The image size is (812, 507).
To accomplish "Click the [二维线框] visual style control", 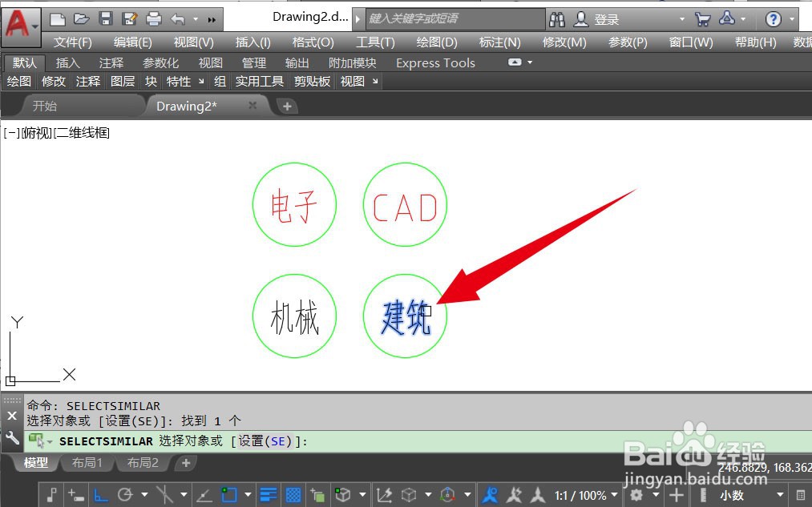I will coord(82,134).
